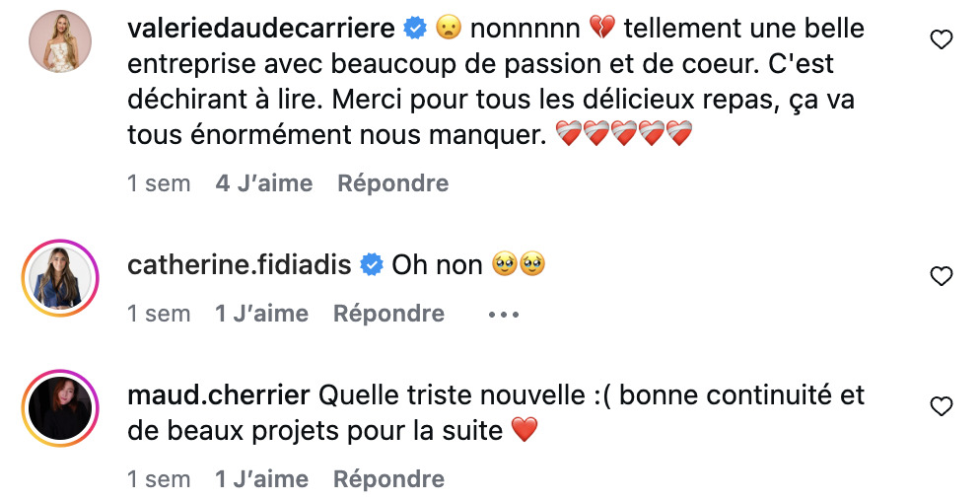980x501 pixels.
Task: Show who liked maud.cherrier's comment
Action: point(261,479)
